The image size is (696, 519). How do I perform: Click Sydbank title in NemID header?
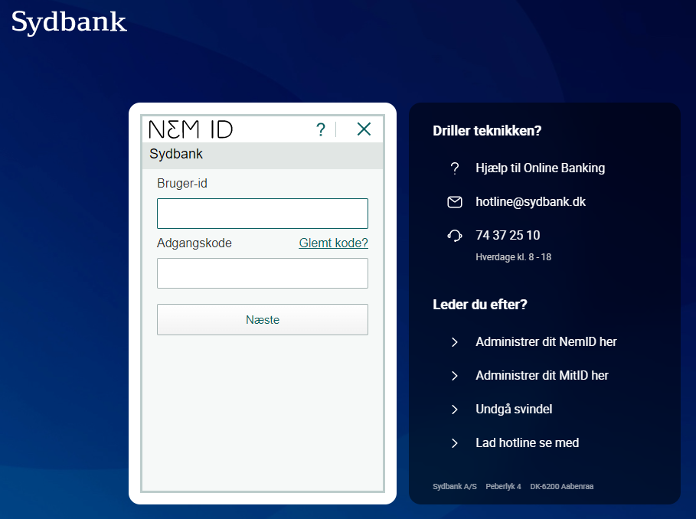176,154
